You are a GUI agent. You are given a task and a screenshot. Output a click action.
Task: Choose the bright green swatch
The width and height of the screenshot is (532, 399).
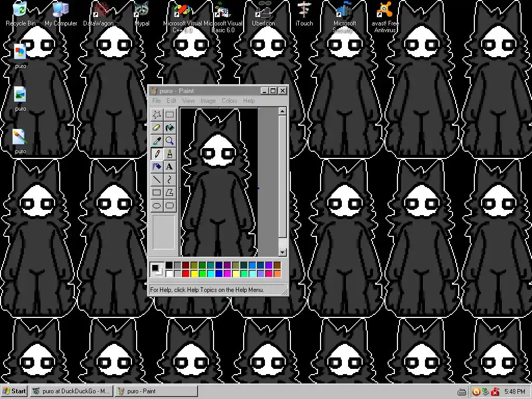202,273
